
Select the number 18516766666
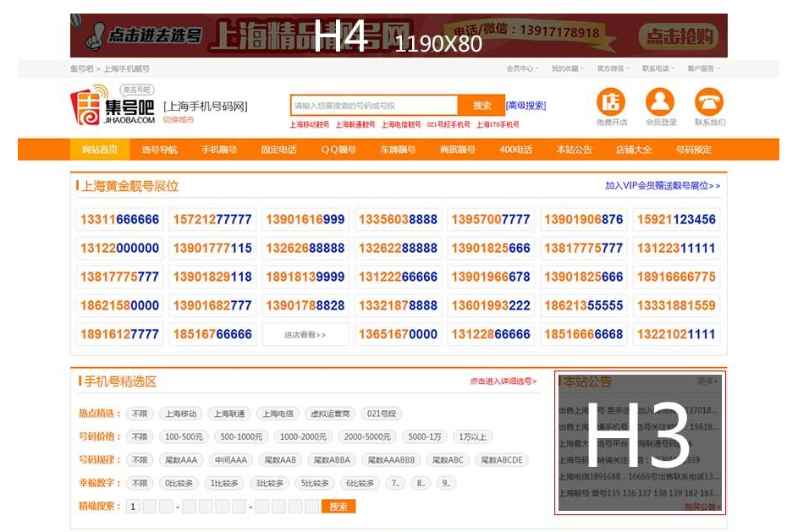212,334
